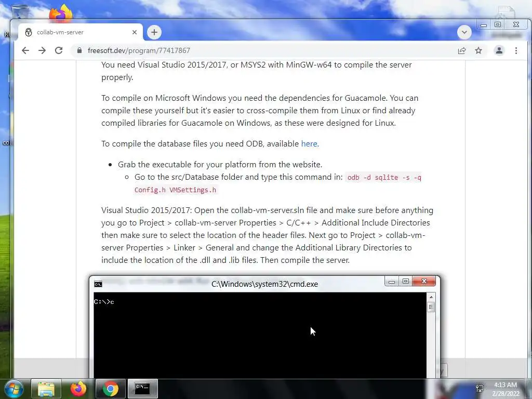The image size is (532, 399).
Task: Go forward using the browser forward arrow
Action: click(42, 50)
